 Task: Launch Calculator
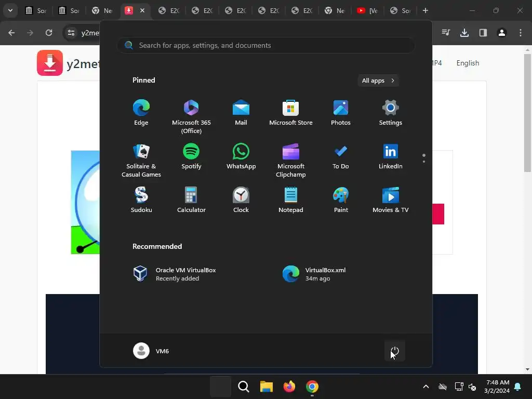click(x=191, y=200)
